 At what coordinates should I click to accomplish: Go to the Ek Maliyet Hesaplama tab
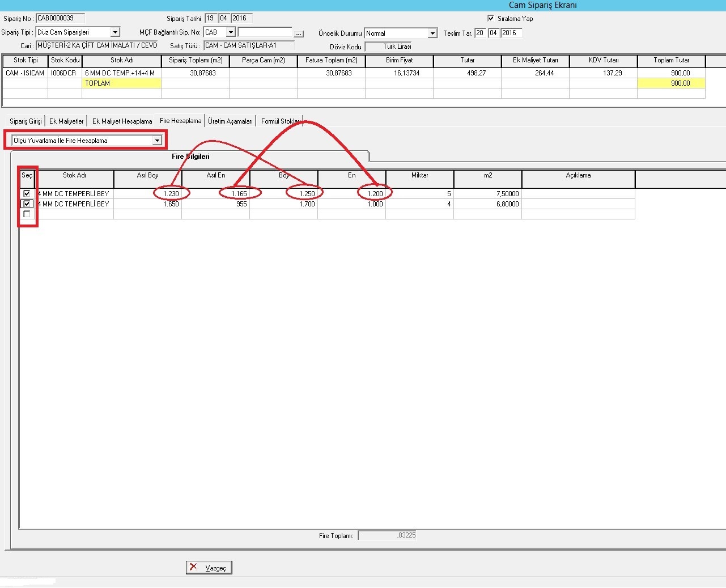122,121
